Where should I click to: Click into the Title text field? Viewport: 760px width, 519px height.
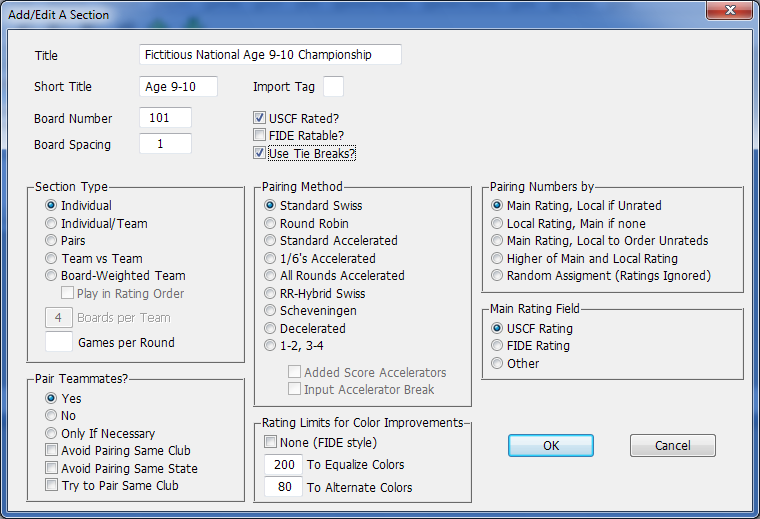(x=270, y=54)
